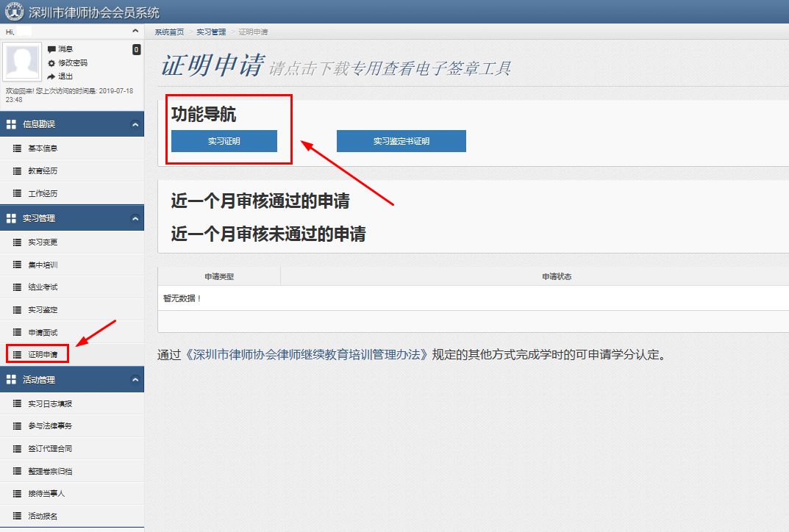
Task: Open 系统首页 from the breadcrumb
Action: click(166, 32)
